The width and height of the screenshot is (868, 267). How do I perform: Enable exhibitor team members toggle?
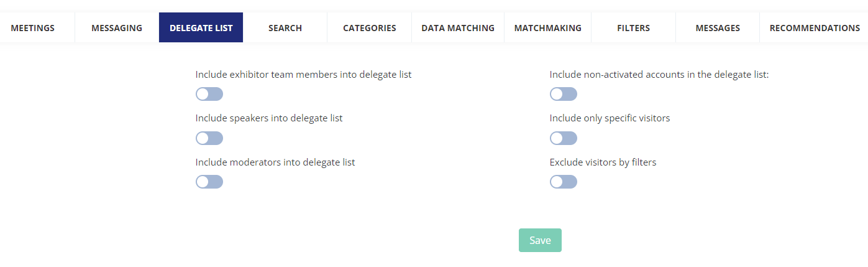point(209,94)
